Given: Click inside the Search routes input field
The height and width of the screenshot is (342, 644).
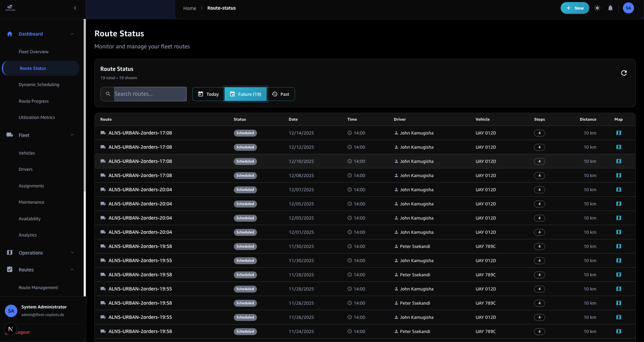Looking at the screenshot, I should point(149,94).
